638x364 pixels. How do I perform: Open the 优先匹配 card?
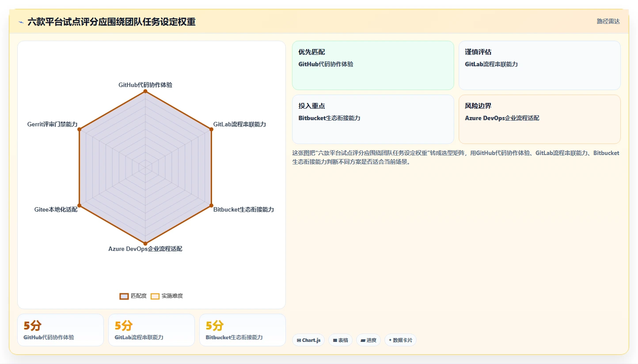click(x=373, y=65)
